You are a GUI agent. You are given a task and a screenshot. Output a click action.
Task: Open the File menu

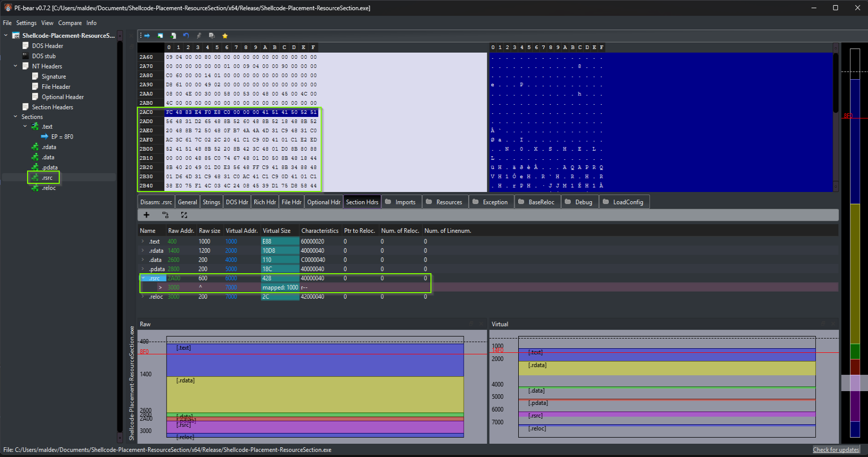coord(7,23)
